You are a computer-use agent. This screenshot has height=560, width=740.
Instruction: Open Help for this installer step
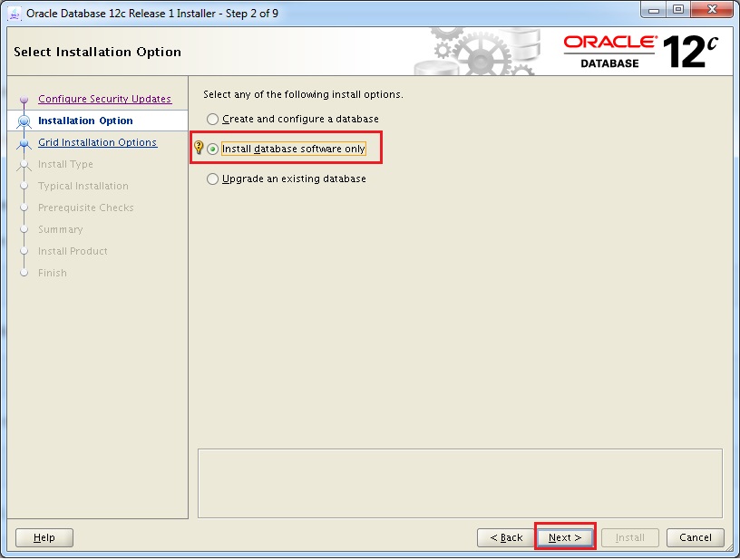pyautogui.click(x=44, y=537)
